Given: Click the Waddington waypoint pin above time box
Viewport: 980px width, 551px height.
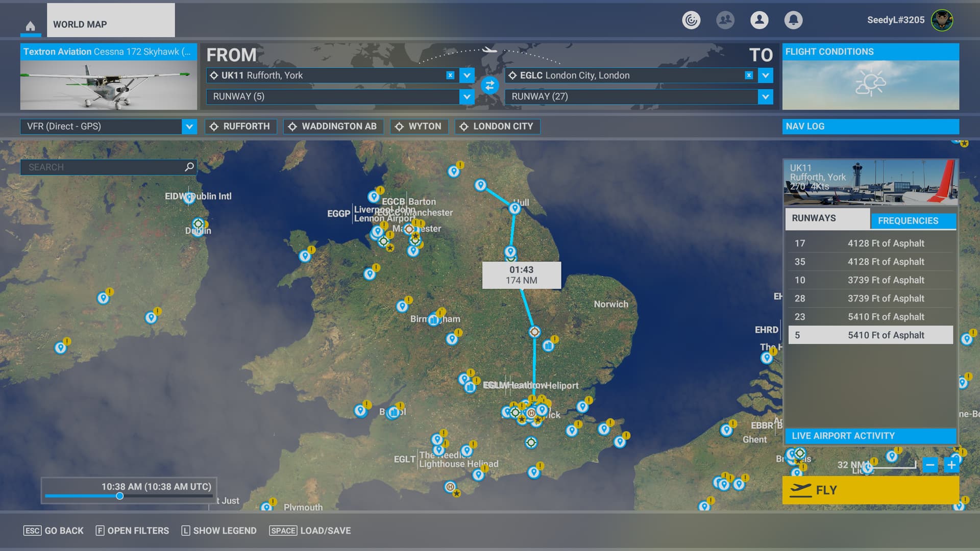Looking at the screenshot, I should coord(510,251).
